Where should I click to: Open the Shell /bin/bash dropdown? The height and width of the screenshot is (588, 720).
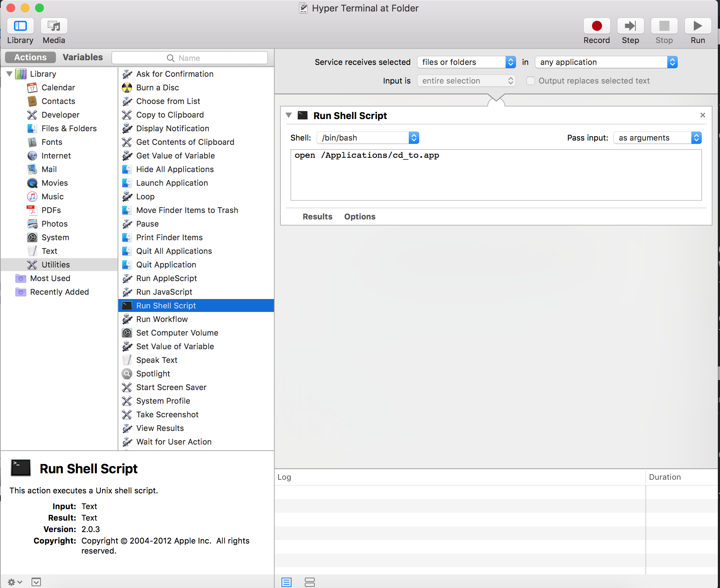(x=368, y=138)
